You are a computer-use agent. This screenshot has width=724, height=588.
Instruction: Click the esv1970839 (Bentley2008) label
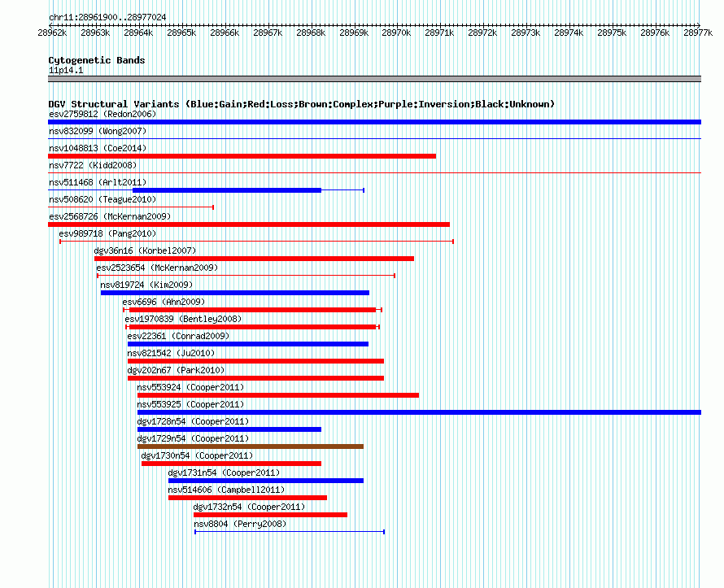click(183, 319)
